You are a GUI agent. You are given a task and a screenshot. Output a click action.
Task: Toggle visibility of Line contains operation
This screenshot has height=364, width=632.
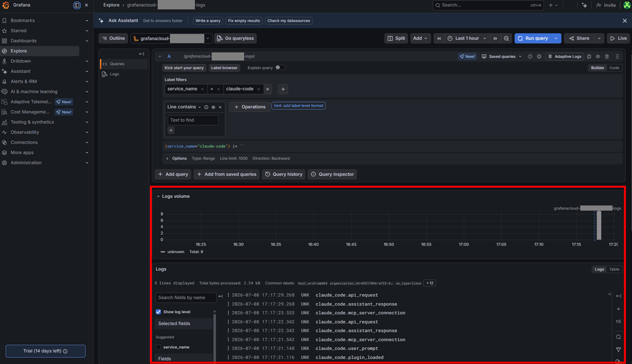213,107
